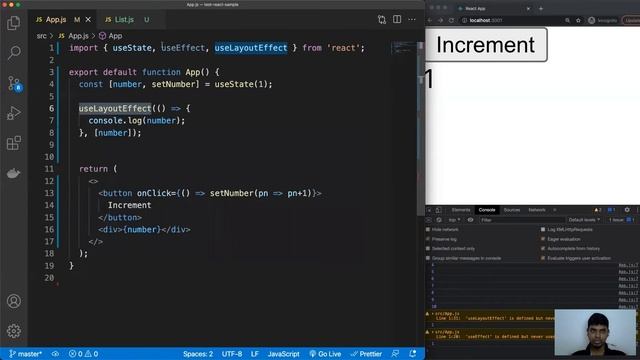
Task: Go forward in the browser window
Action: pyautogui.click(x=440, y=20)
